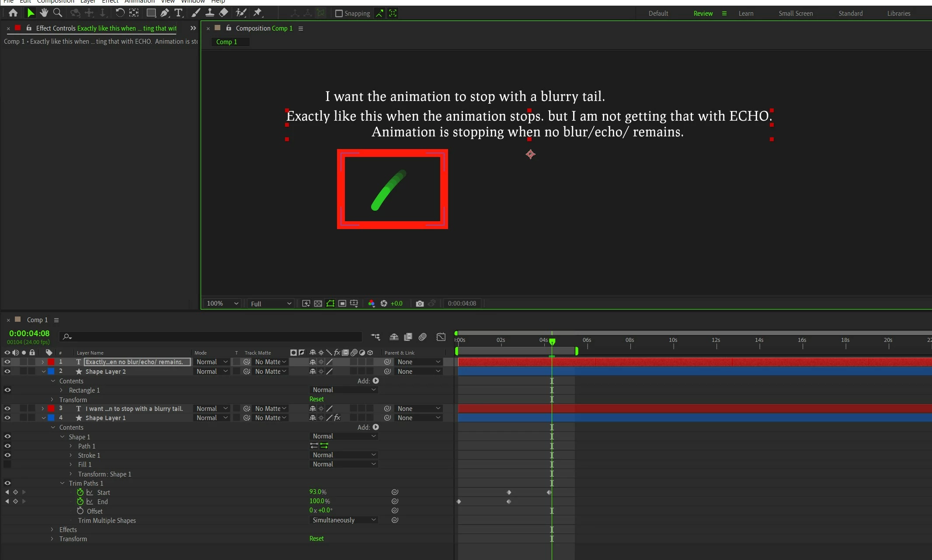Open Trim Multiple Shapes Simultaneously dropdown
Image resolution: width=932 pixels, height=560 pixels.
(344, 520)
